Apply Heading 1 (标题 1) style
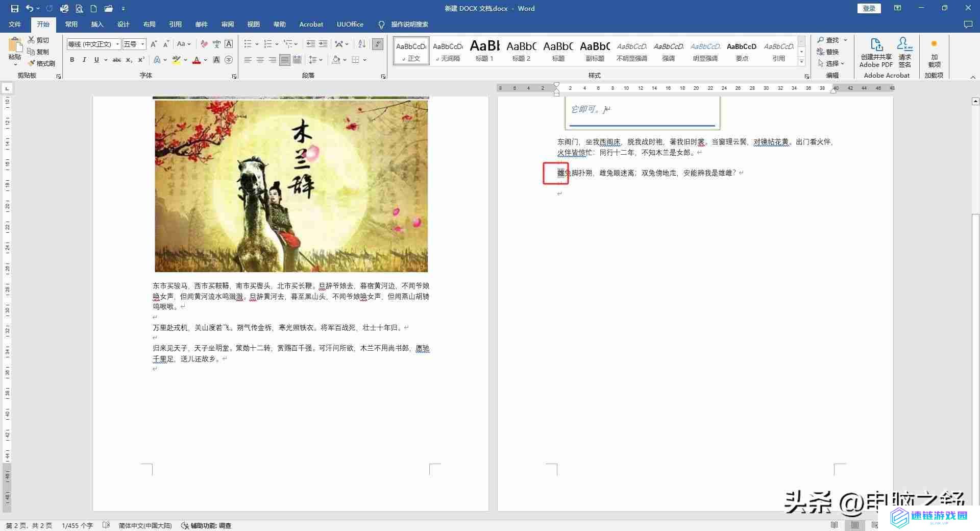 tap(484, 51)
